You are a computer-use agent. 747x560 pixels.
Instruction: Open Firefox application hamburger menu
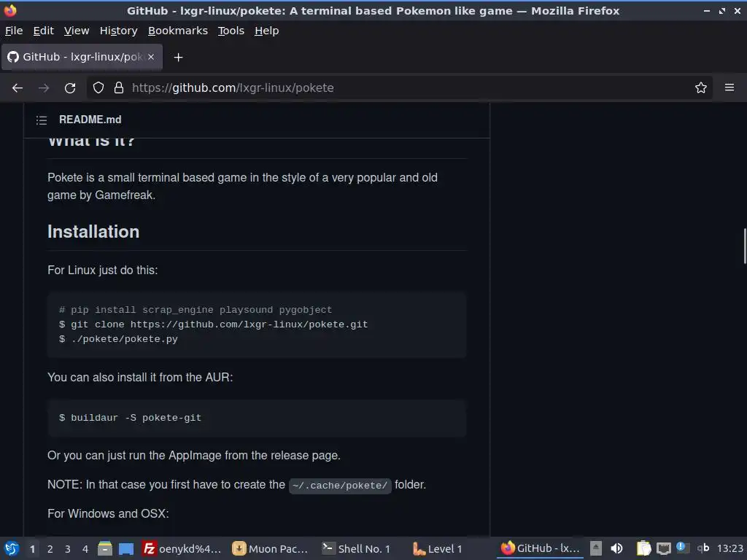[x=729, y=87]
